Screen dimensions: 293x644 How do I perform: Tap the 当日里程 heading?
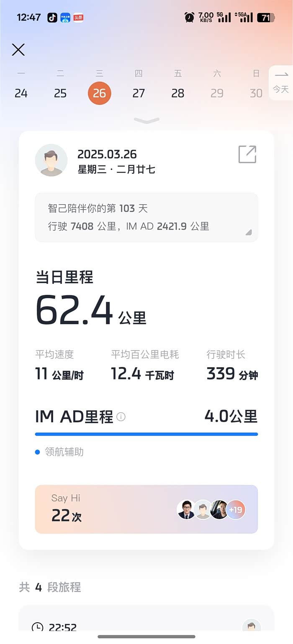click(64, 277)
